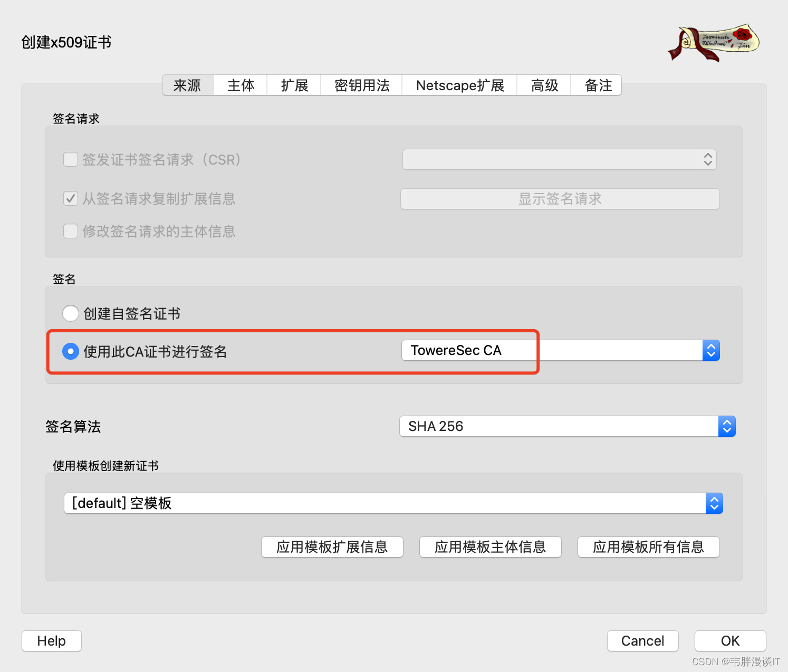The image size is (788, 672).
Task: Select the Netscape扩展 tab
Action: [x=460, y=85]
